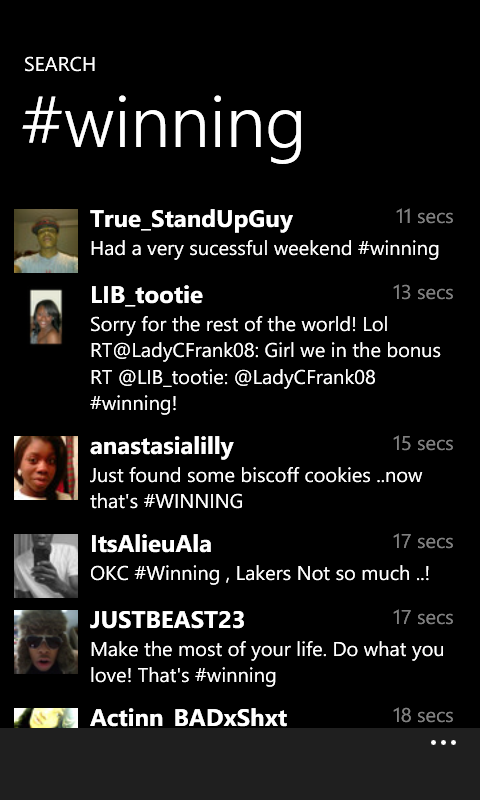Open the tweet about biscoff cookies

click(256, 488)
